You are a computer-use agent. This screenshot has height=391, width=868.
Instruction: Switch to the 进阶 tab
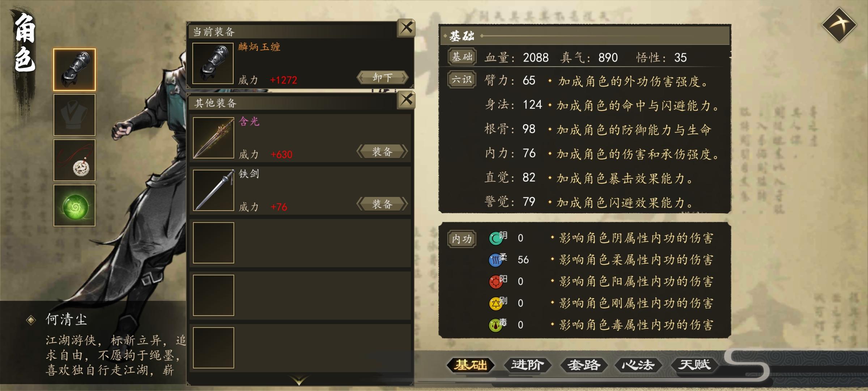(x=527, y=365)
